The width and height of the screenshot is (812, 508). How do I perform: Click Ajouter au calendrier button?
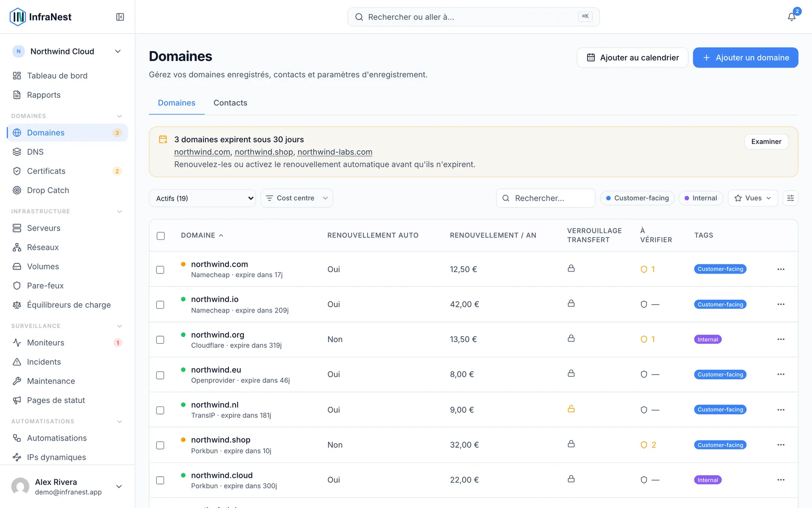coord(633,58)
